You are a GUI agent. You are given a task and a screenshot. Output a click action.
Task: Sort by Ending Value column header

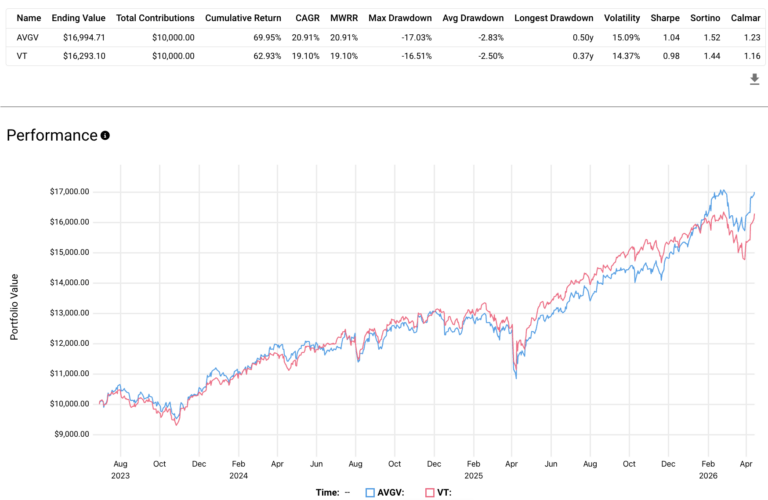pyautogui.click(x=78, y=18)
